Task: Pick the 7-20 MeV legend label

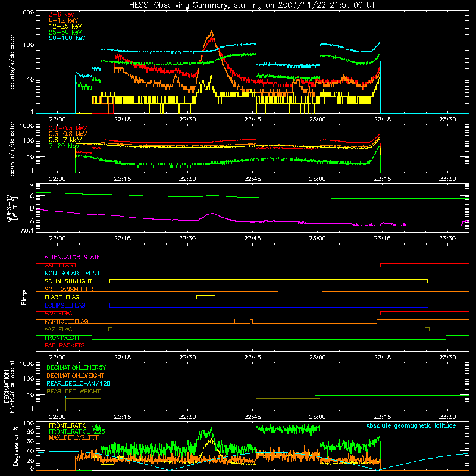Action: 64,146
